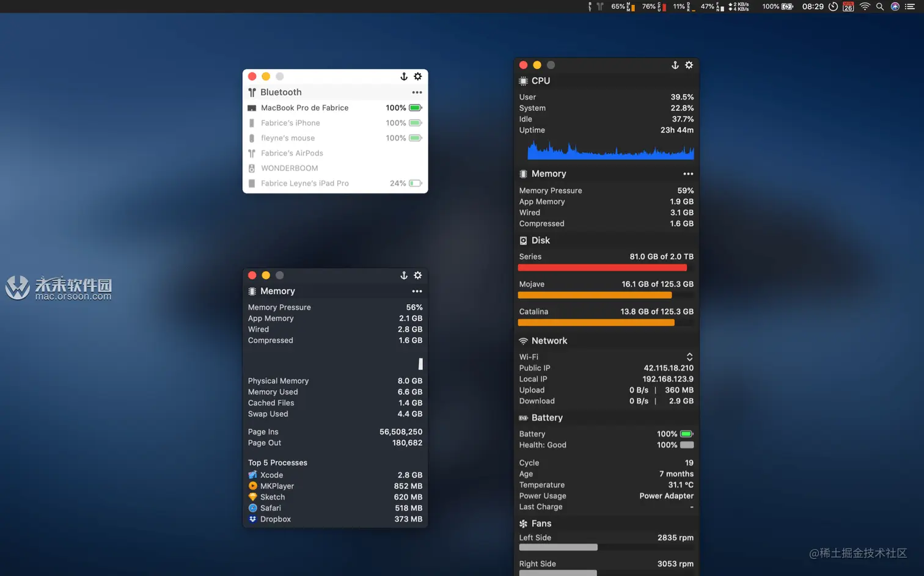This screenshot has width=924, height=576.
Task: Open settings gear in the Bluetooth window
Action: click(x=418, y=76)
